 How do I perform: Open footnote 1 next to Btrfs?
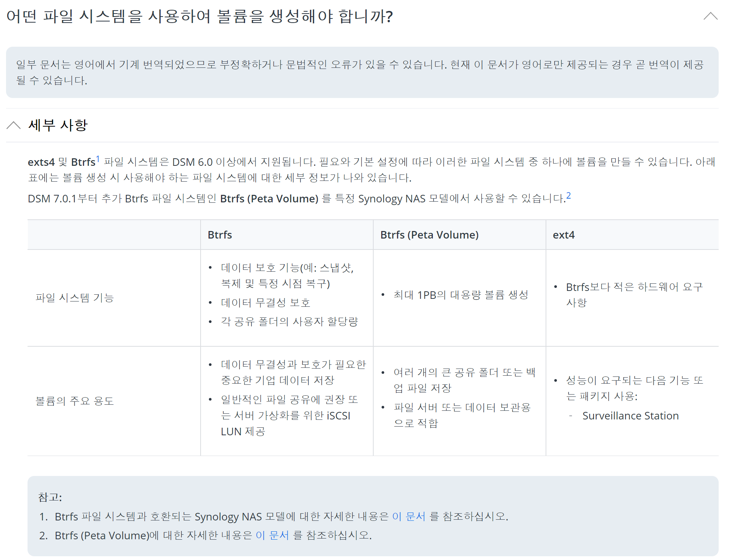[98, 159]
